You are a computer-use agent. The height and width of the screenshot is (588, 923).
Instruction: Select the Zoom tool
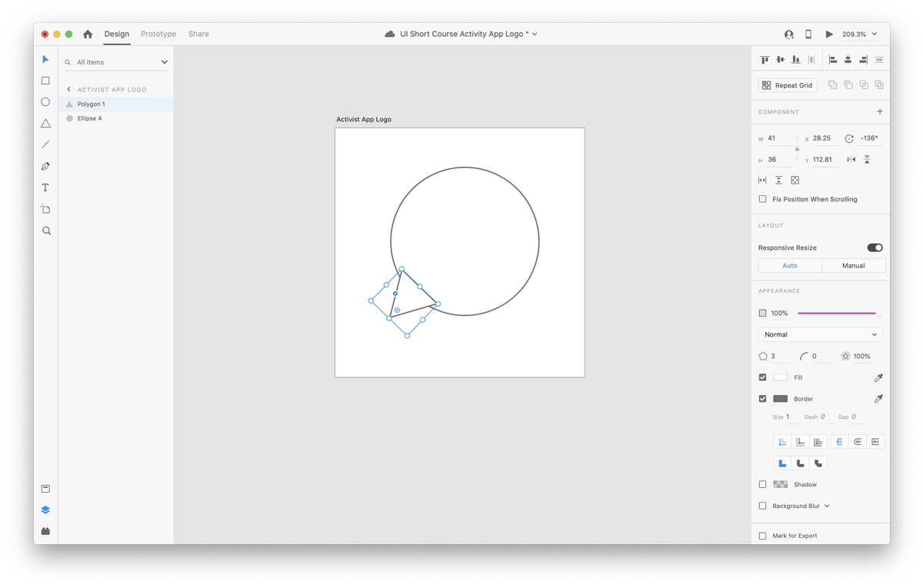pyautogui.click(x=46, y=231)
